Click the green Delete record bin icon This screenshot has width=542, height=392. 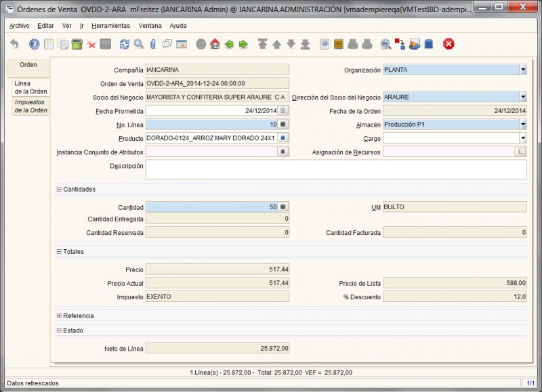point(77,44)
